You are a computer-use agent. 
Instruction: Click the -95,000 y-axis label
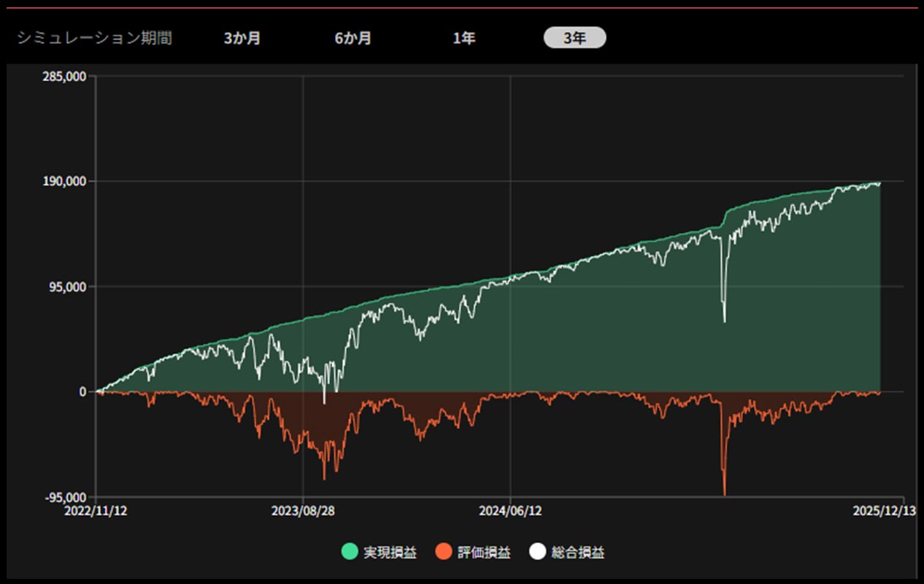67,497
